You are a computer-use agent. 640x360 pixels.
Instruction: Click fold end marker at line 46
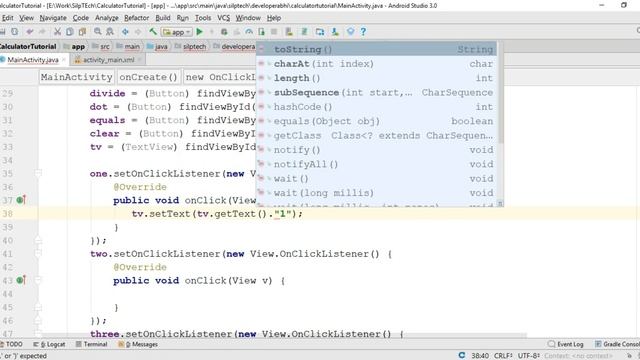point(38,320)
